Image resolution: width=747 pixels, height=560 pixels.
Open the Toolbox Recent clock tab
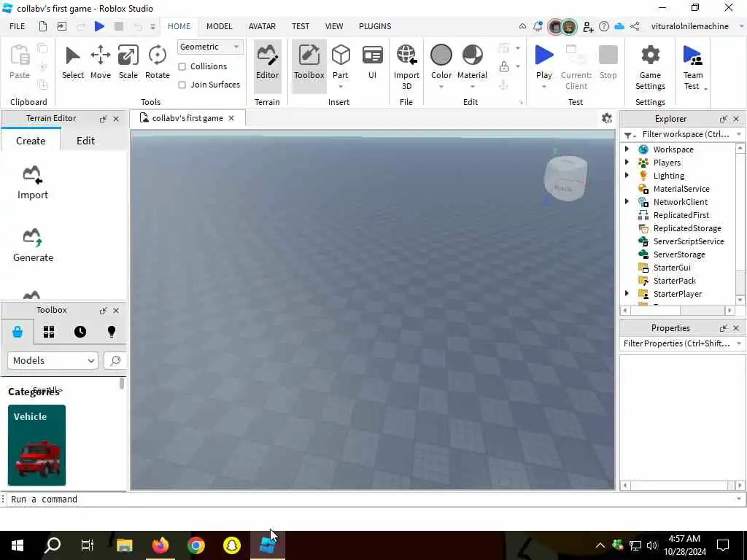click(x=80, y=332)
